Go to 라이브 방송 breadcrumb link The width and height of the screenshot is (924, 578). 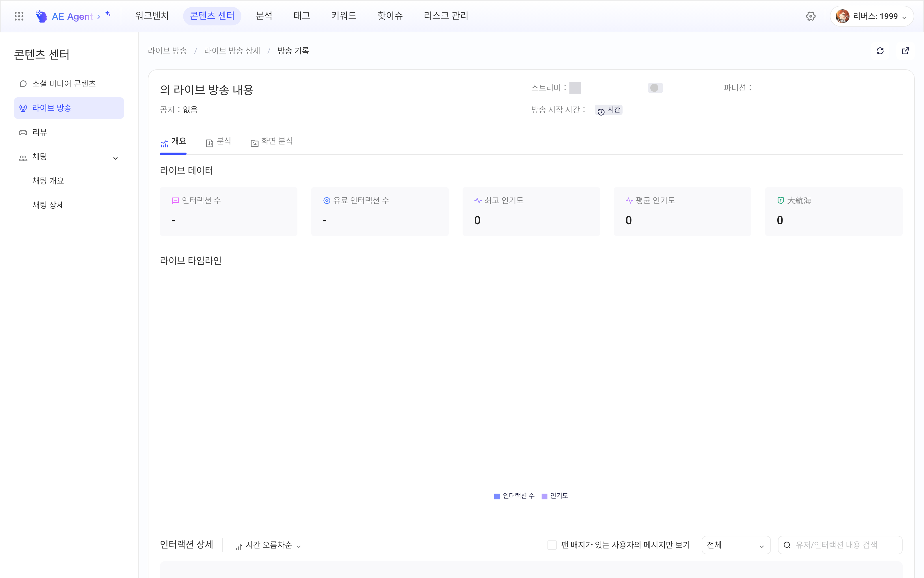pos(167,51)
